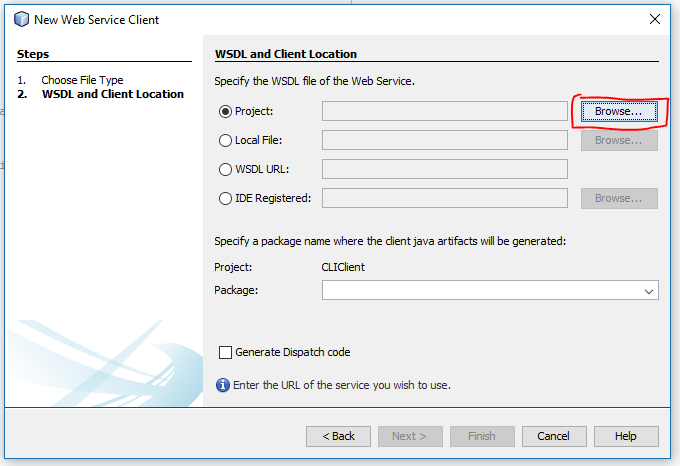
Task: Close the New Web Service Client dialog
Action: tap(655, 19)
